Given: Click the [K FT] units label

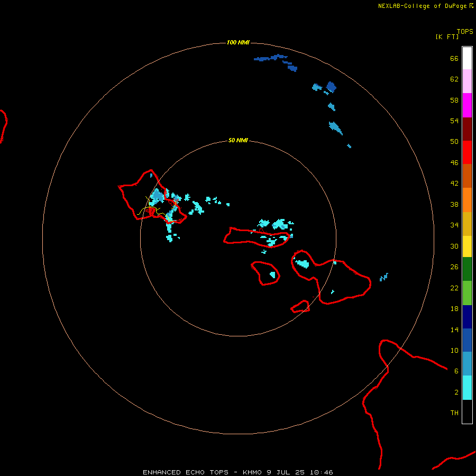Looking at the screenshot, I should click(447, 36).
